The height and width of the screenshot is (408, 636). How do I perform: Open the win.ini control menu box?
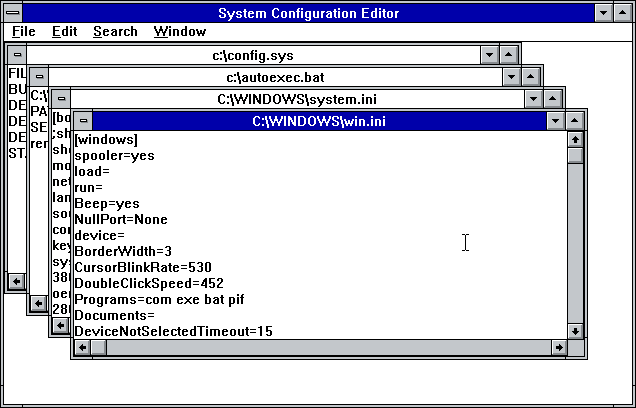pyautogui.click(x=82, y=121)
